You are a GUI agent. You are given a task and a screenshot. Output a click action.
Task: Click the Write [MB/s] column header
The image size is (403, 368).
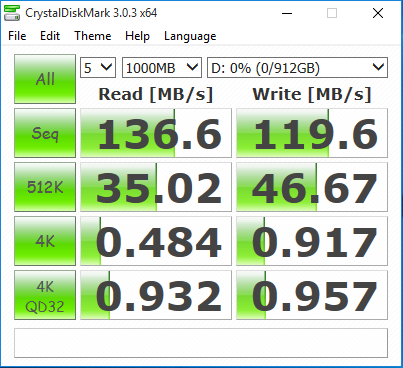click(312, 94)
